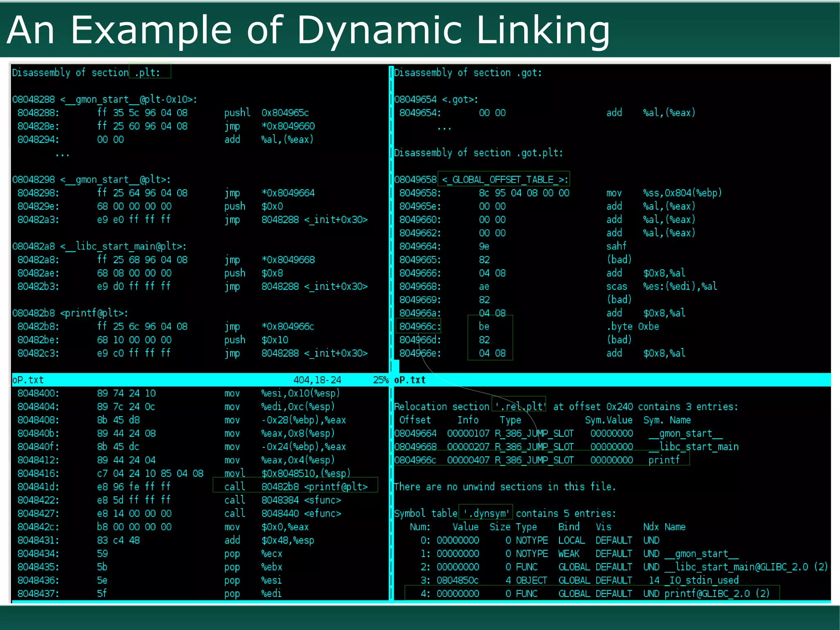Click the 'push $0x8' instruction

coord(253,273)
